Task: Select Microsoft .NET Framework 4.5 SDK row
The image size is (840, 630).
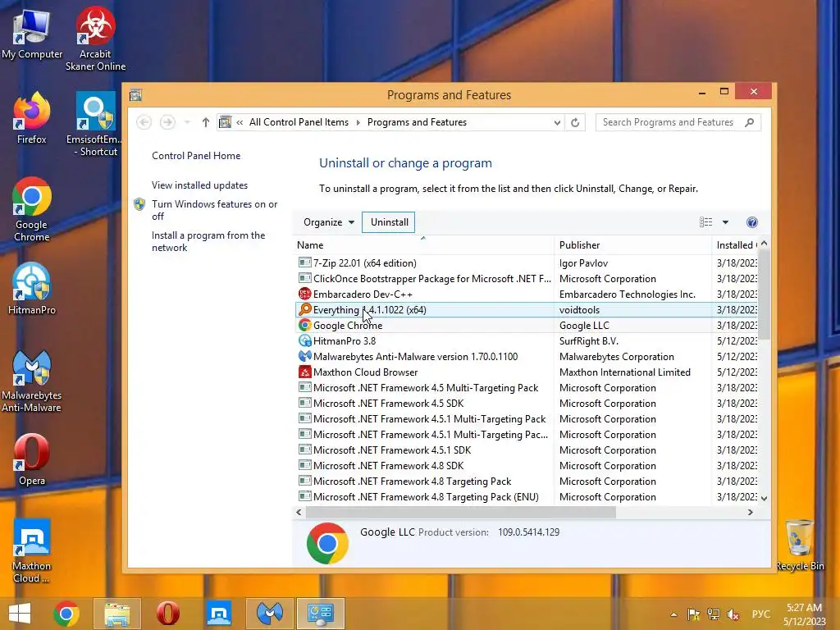Action: point(526,404)
